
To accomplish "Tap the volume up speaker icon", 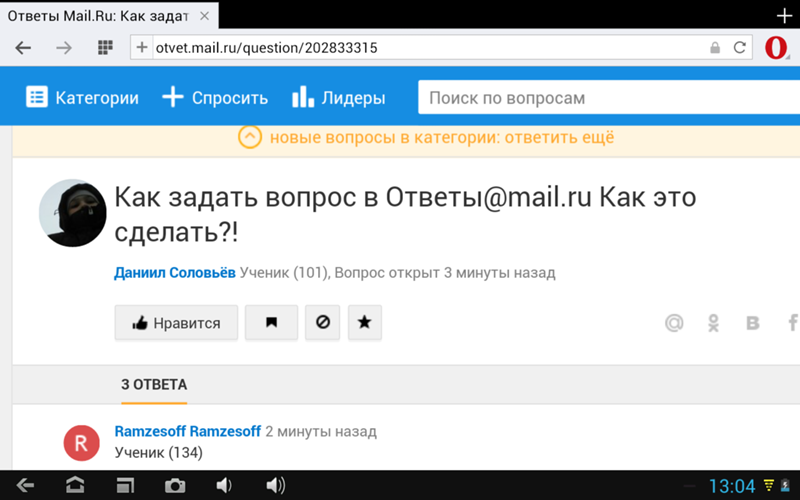I will (276, 485).
